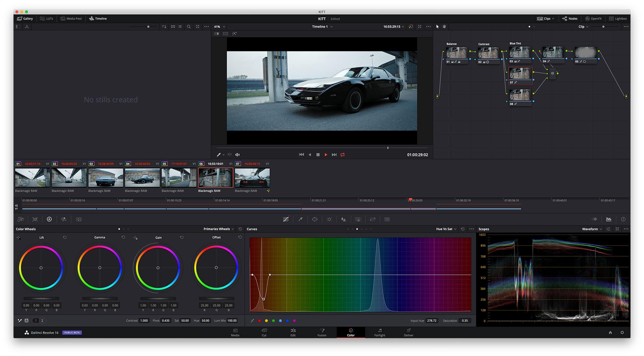Toggle LUTs panel
This screenshot has height=356, width=644.
pos(47,18)
